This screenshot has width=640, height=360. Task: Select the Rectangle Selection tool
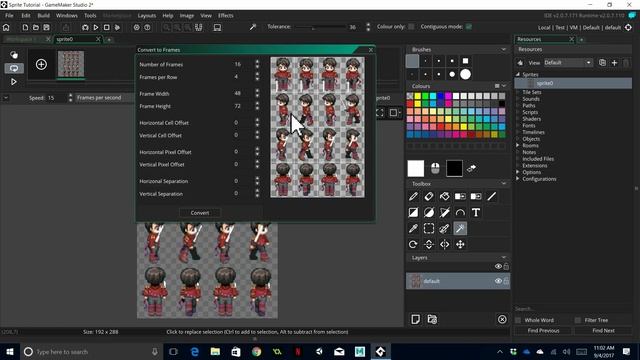point(429,228)
